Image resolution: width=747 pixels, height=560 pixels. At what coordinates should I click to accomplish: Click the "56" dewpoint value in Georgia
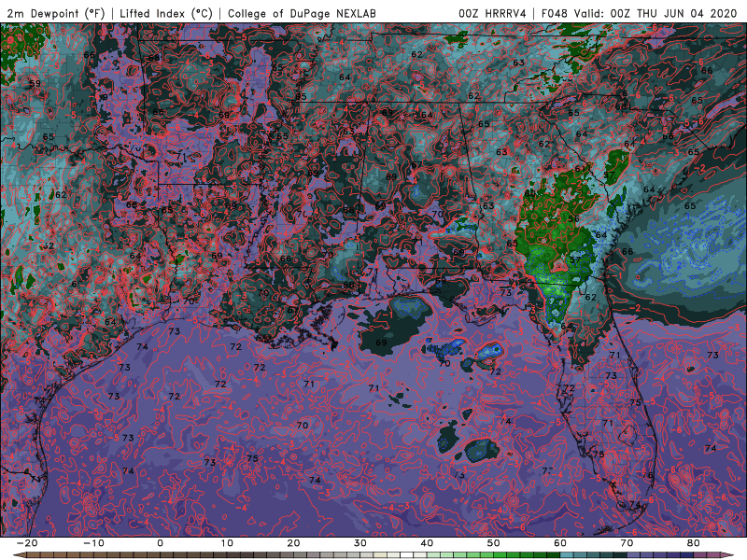(573, 219)
